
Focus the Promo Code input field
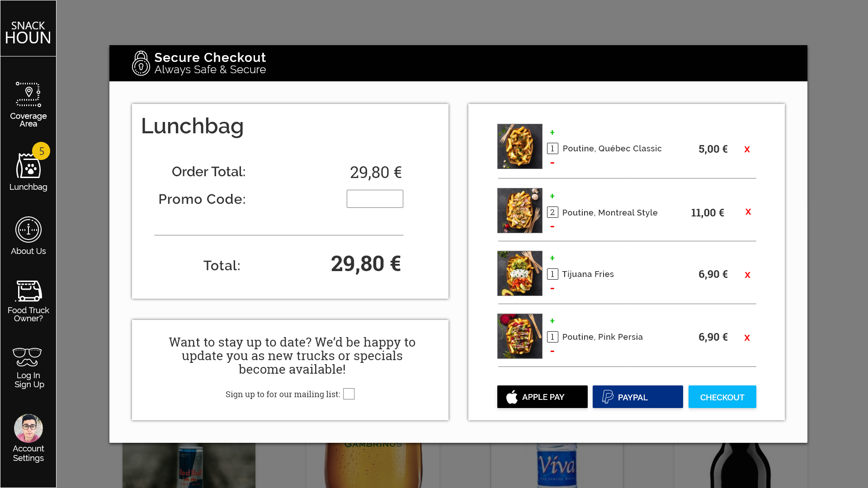click(x=375, y=199)
